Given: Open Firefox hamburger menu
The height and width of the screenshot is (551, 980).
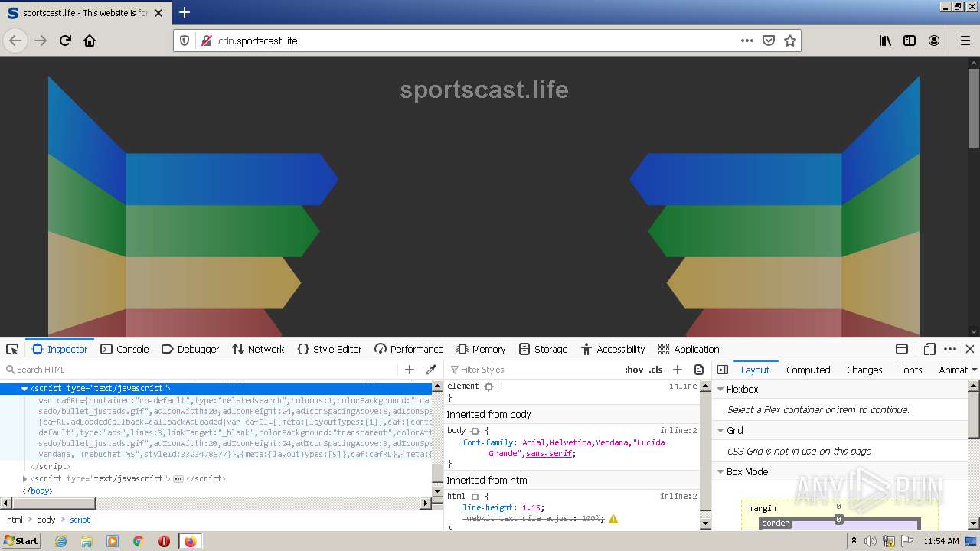Looking at the screenshot, I should coord(965,41).
